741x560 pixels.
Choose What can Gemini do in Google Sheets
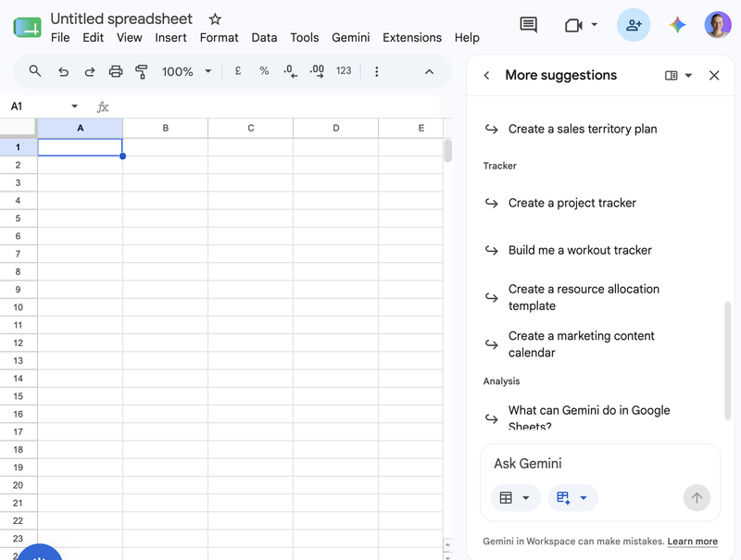[x=589, y=417]
